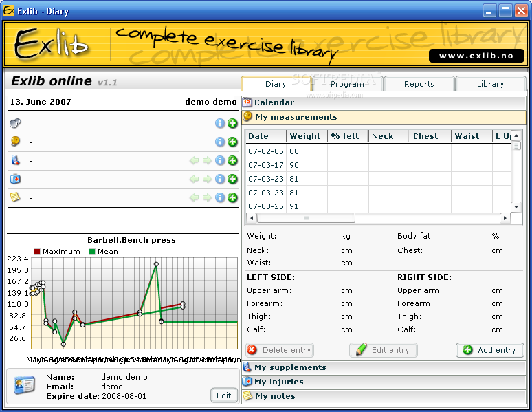532x412 pixels.
Task: Click the Expire date 2008-08-01 value
Action: click(x=124, y=396)
